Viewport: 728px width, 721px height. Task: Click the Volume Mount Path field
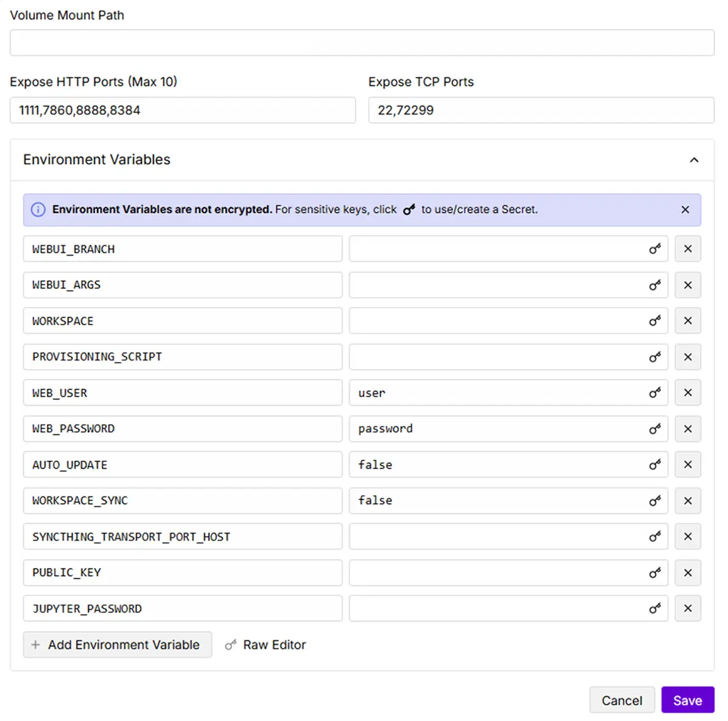click(x=362, y=43)
